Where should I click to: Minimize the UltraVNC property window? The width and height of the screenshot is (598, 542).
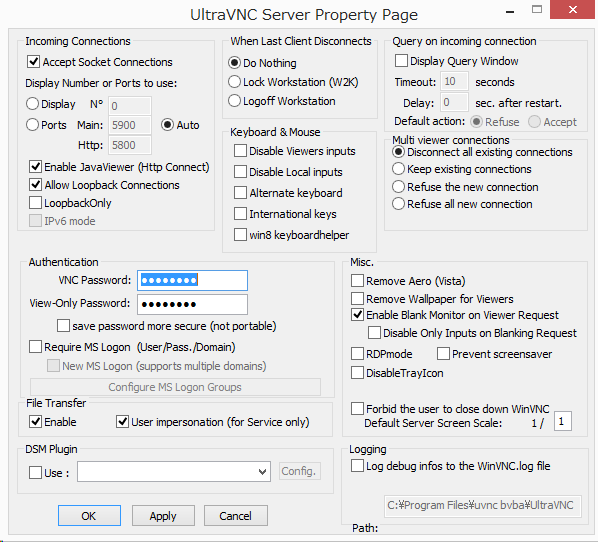[510, 11]
